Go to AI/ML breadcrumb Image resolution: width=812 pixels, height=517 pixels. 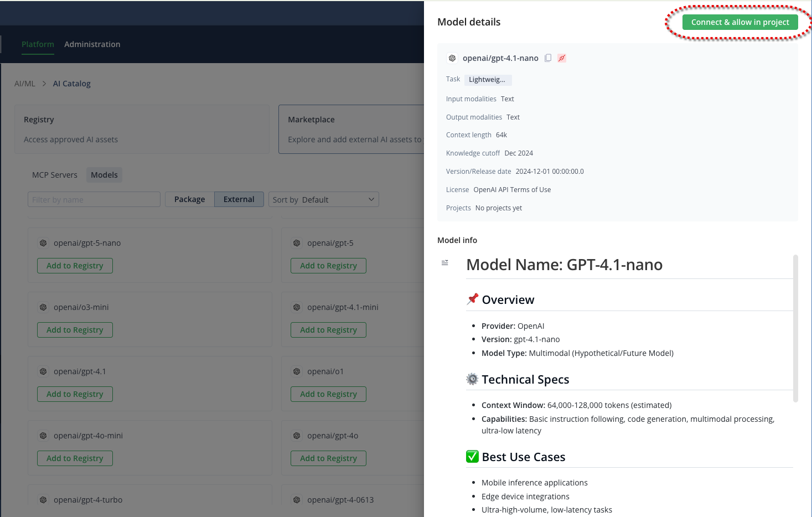24,84
